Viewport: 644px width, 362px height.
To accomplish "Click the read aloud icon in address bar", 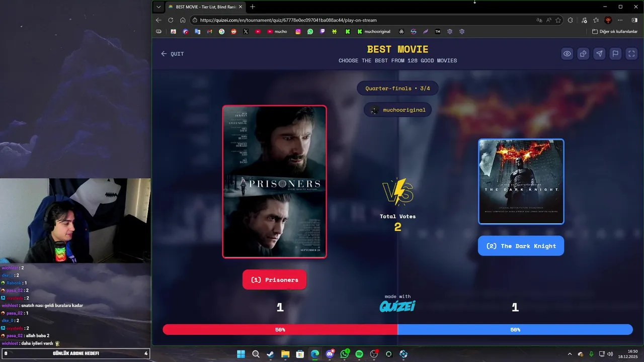I will coord(548,20).
